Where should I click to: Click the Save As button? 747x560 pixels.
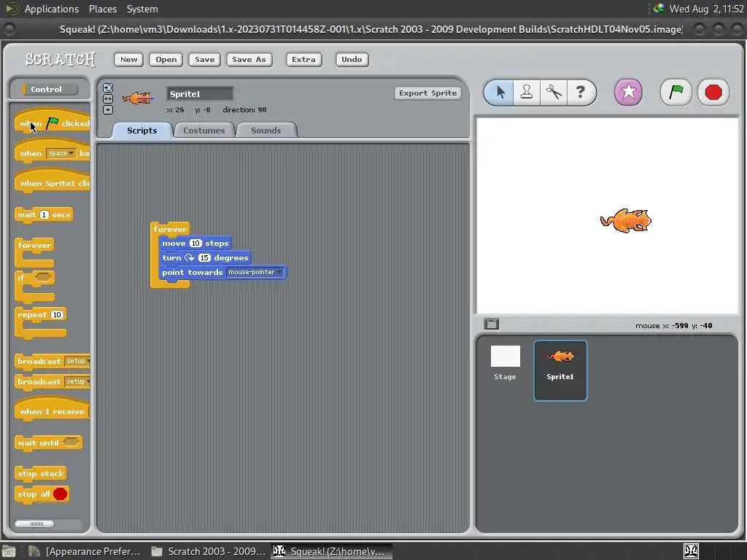tap(249, 60)
